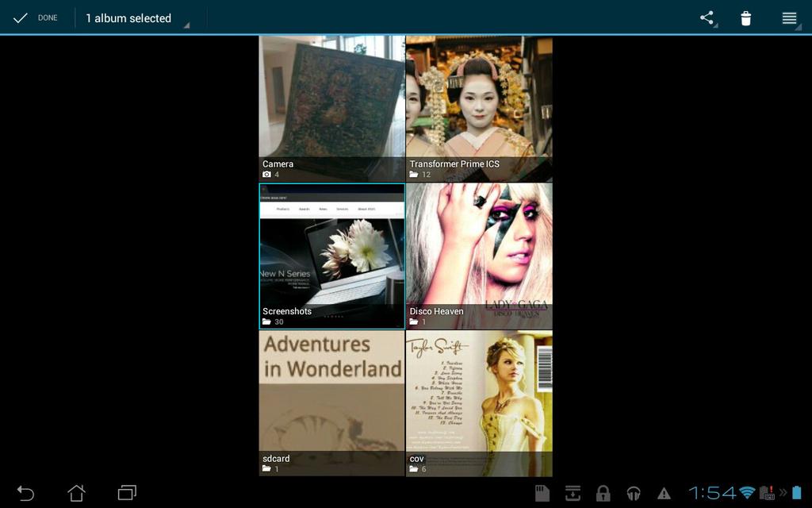Image resolution: width=812 pixels, height=508 pixels.
Task: Select the Disco Heaven album
Action: (479, 256)
